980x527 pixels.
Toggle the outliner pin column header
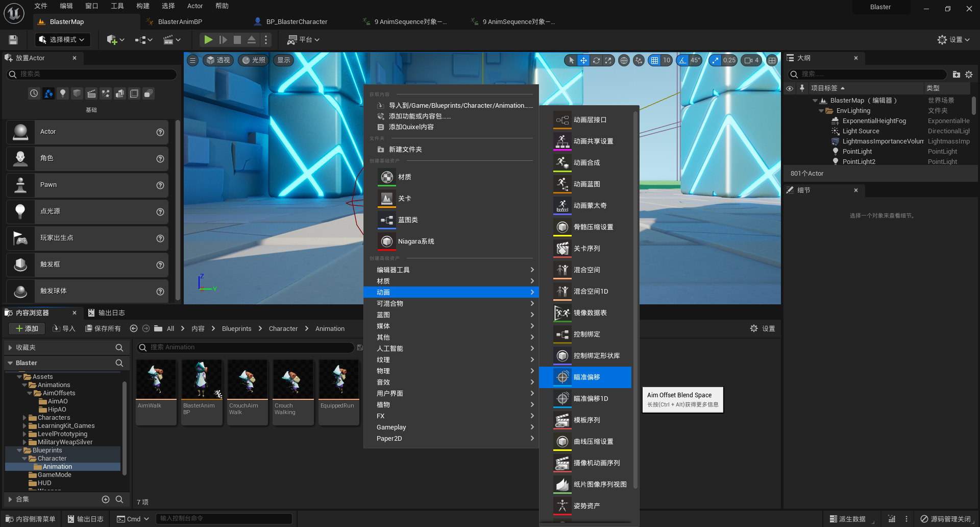802,88
